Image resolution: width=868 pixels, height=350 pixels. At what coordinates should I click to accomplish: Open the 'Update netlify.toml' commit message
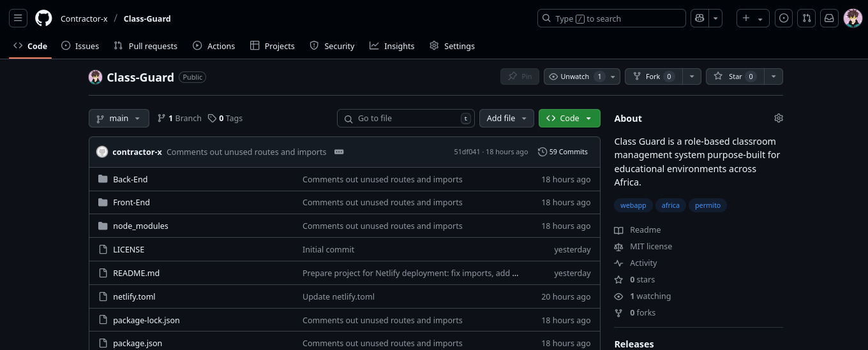(338, 296)
